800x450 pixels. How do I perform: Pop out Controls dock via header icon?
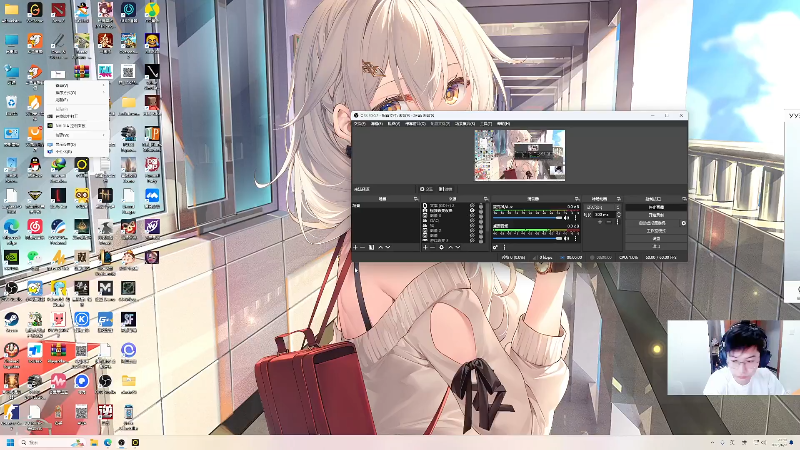click(x=685, y=198)
